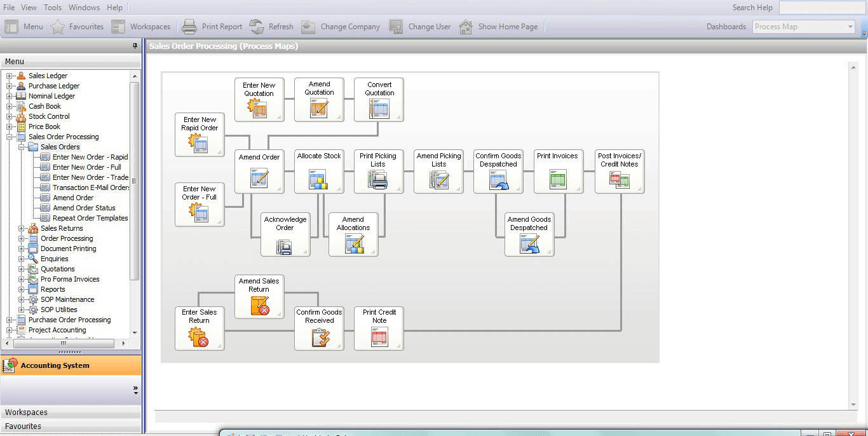
Task: Open the Enter Sales Return icon
Action: [200, 329]
